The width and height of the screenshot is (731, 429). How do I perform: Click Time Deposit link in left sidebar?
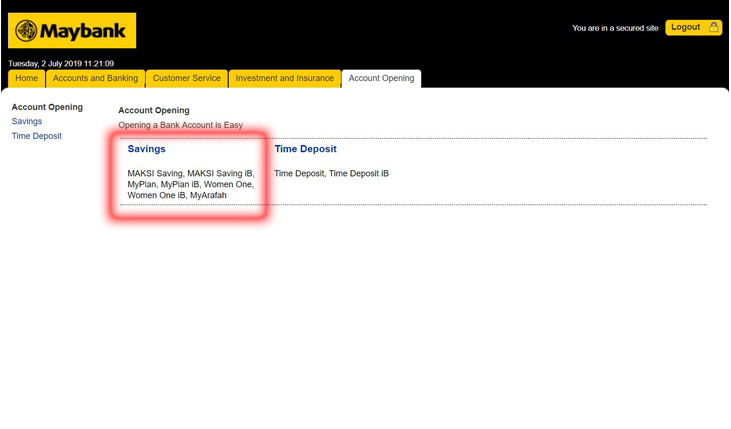coord(37,136)
